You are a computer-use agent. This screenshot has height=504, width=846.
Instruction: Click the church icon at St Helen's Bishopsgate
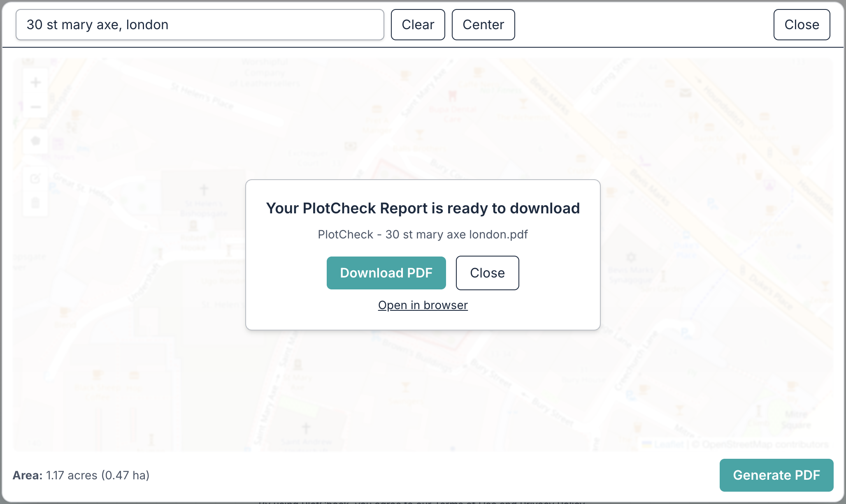(204, 189)
